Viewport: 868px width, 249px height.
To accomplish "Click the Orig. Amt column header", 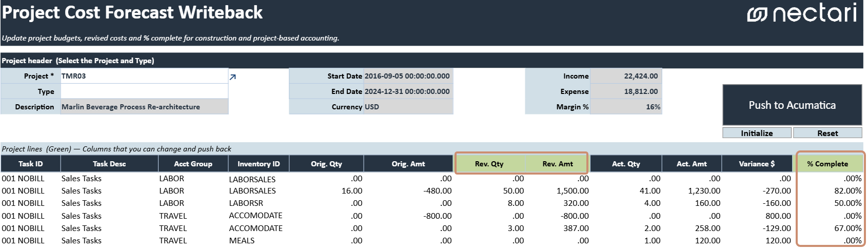I will point(408,164).
